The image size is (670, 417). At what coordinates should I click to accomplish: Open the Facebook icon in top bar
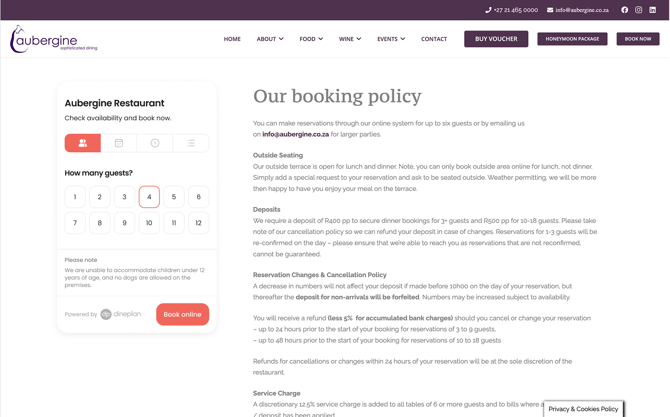pyautogui.click(x=625, y=10)
